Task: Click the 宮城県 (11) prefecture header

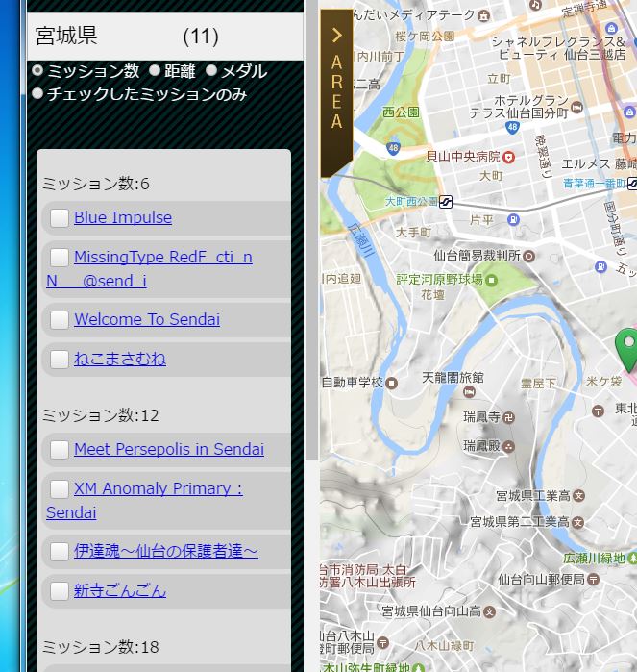Action: coord(165,37)
